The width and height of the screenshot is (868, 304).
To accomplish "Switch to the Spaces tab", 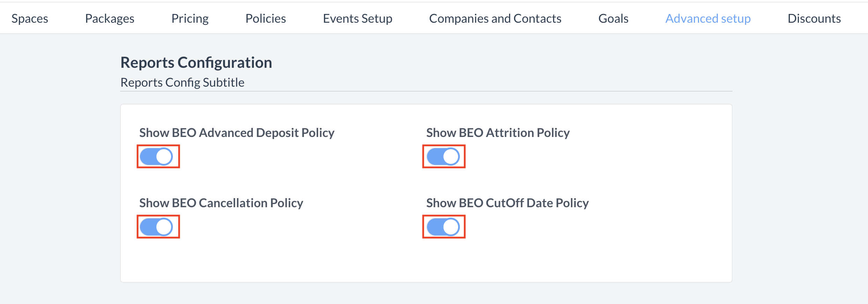I will click(29, 18).
